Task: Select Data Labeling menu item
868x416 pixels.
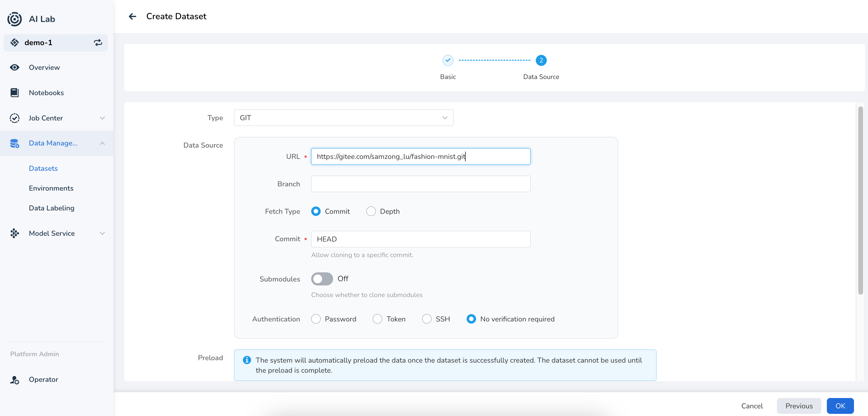Action: (52, 208)
